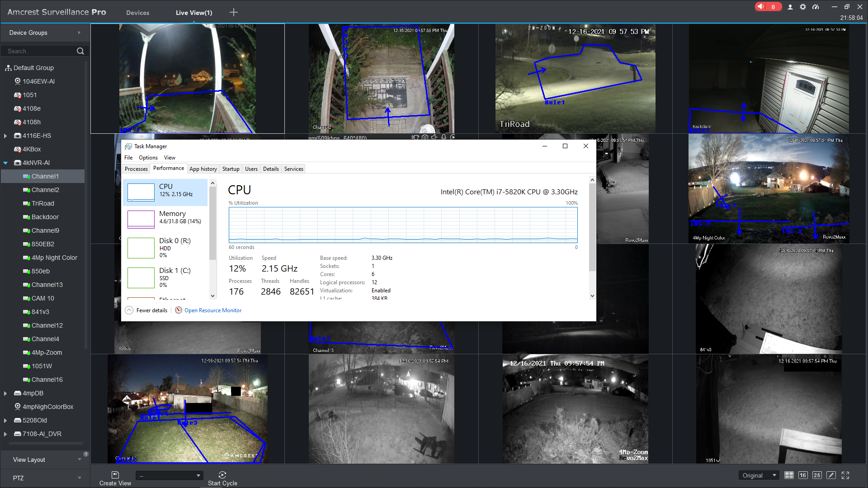Add a new tab with plus icon
868x488 pixels.
[x=234, y=13]
